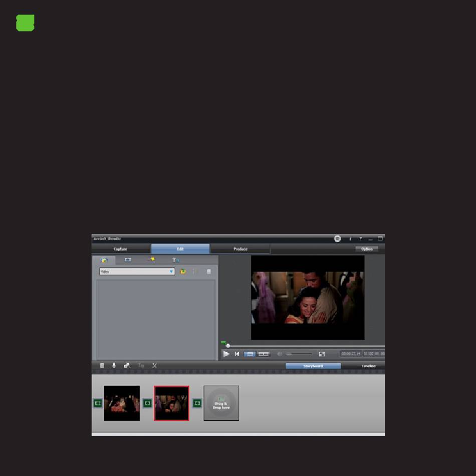Click the trash delete icon in storyboard toolbar
The width and height of the screenshot is (476, 476).
(102, 366)
